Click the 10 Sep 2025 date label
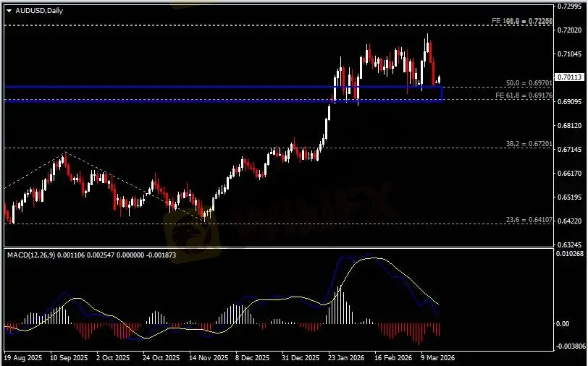This screenshot has height=366, width=588. click(70, 358)
